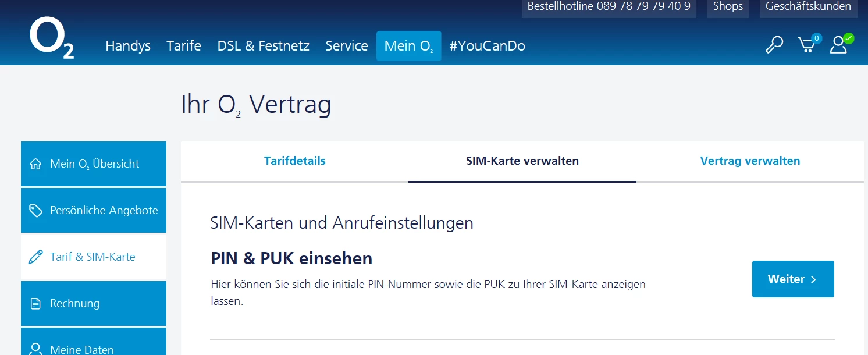The width and height of the screenshot is (868, 355).
Task: Click the PIN & PUK einsehen heading
Action: point(291,258)
